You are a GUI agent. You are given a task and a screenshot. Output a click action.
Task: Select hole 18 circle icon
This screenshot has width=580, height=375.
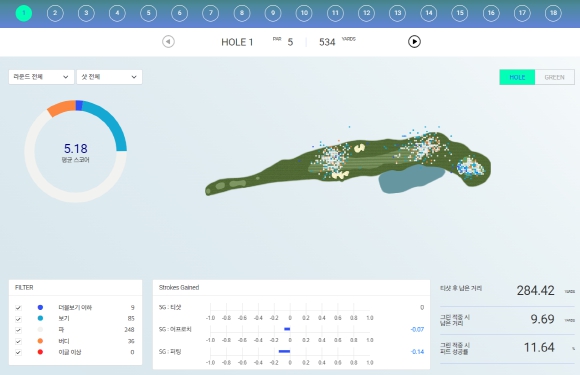tap(553, 13)
